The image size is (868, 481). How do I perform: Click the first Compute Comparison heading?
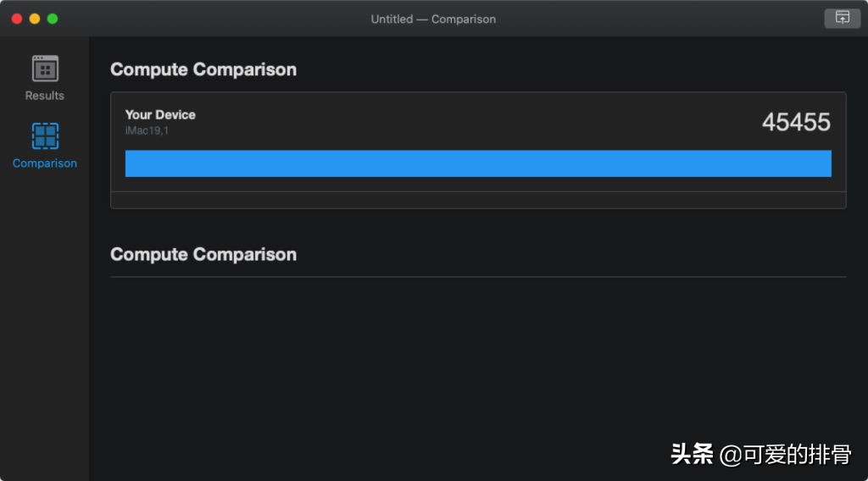(203, 69)
